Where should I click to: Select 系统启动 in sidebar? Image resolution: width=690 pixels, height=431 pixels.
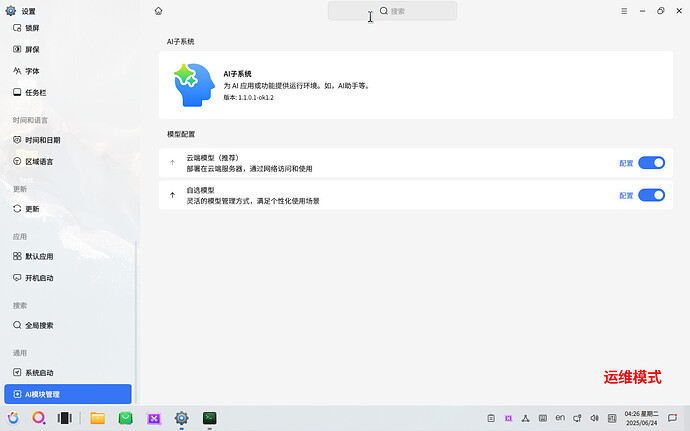[x=68, y=372]
